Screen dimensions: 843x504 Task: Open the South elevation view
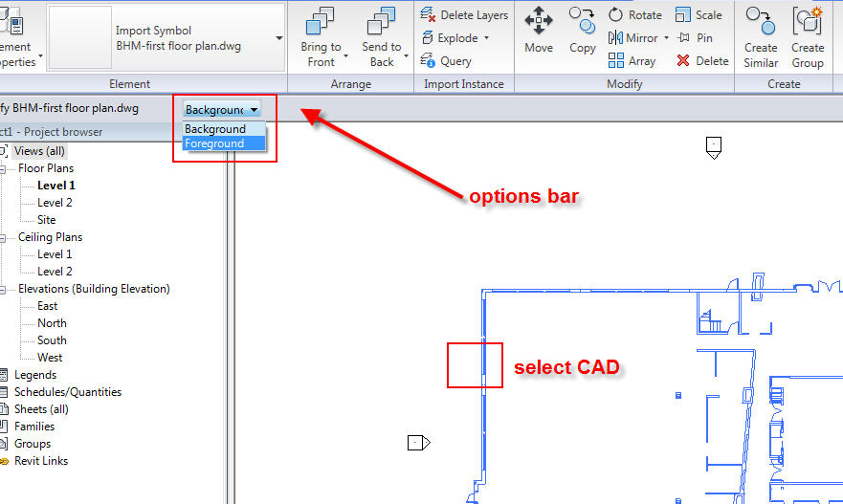52,340
